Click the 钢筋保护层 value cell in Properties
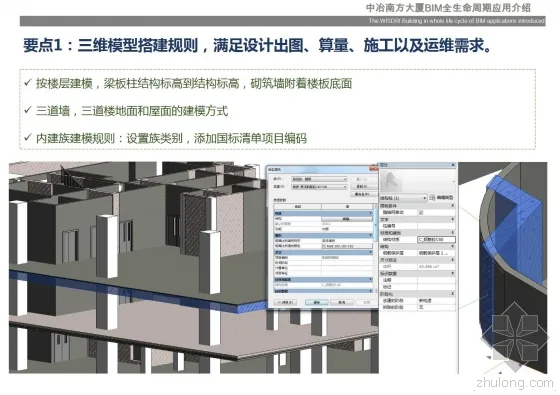 436,253
